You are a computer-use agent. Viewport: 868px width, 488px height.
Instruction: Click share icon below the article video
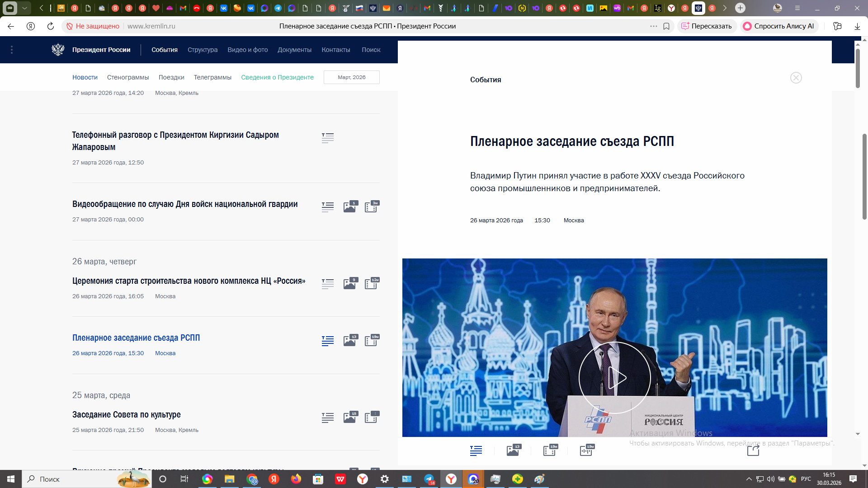(x=753, y=450)
